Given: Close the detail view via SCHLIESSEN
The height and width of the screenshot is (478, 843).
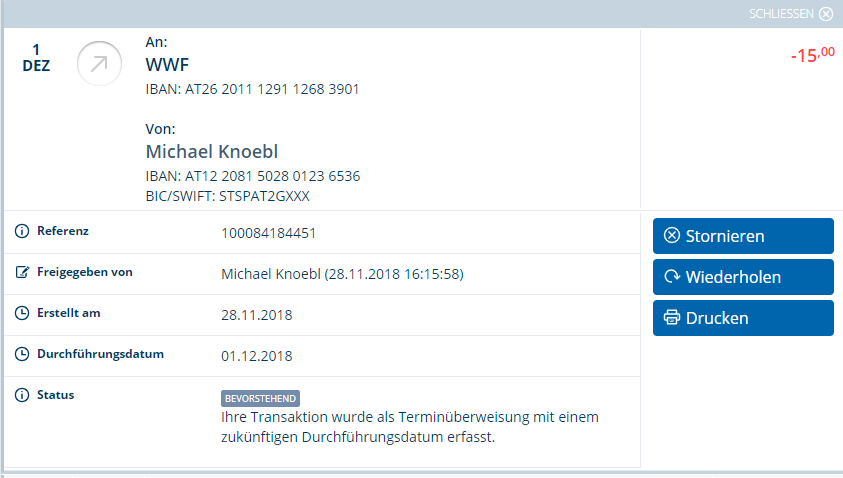Looking at the screenshot, I should click(791, 14).
